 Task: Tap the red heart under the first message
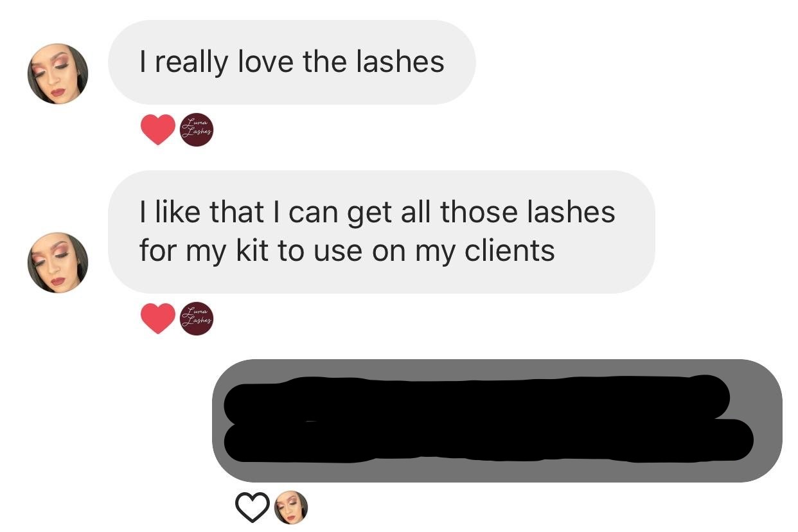tap(157, 130)
